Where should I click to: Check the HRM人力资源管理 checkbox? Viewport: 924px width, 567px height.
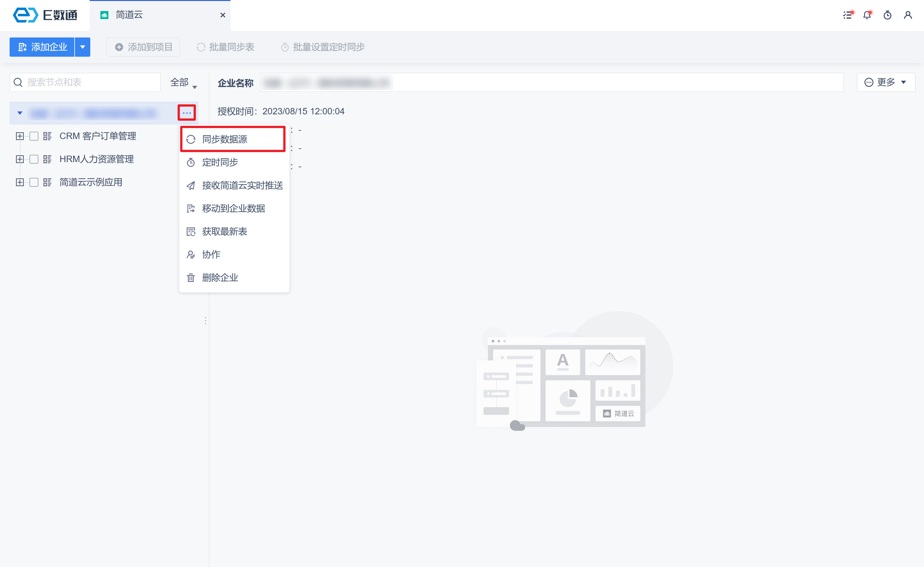(x=34, y=159)
